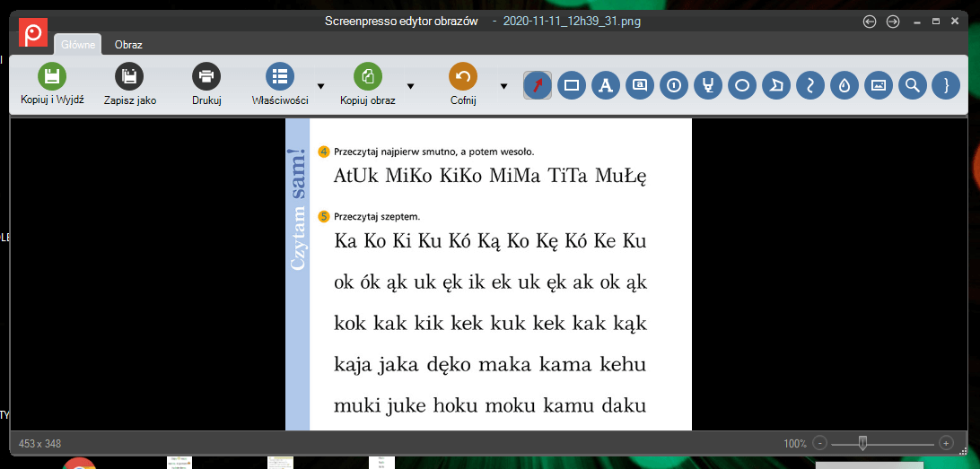
Task: Go to previous image with left arrow
Action: click(x=870, y=22)
